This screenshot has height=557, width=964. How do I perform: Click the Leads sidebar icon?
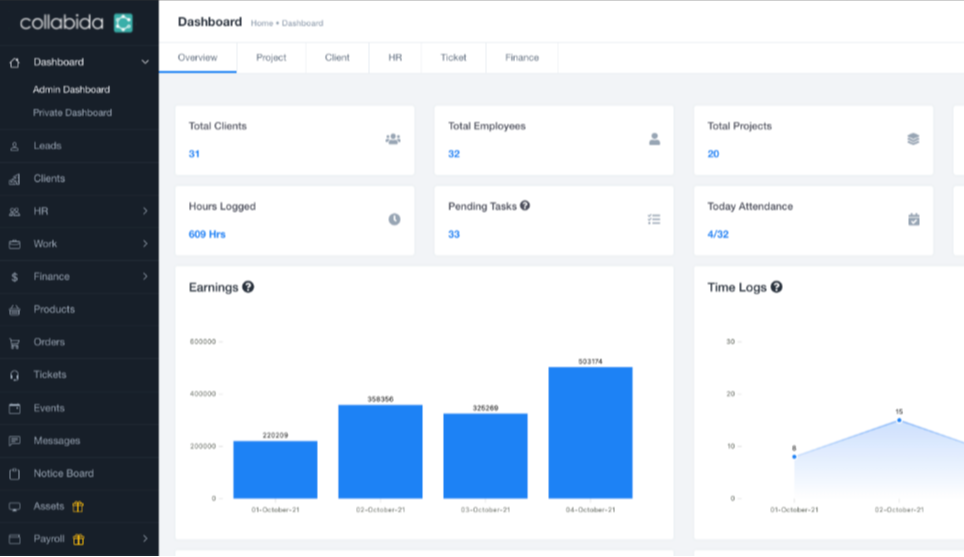(x=14, y=146)
